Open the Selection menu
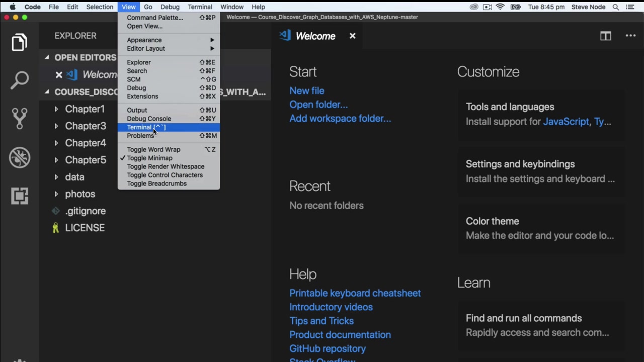Viewport: 644px width, 362px height. click(x=100, y=7)
